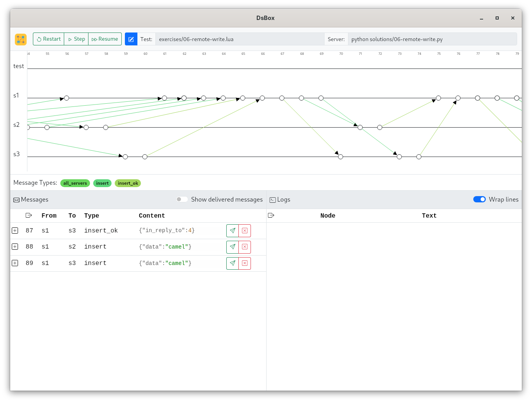
Task: Deliver message 89 insert to s3
Action: tap(233, 263)
